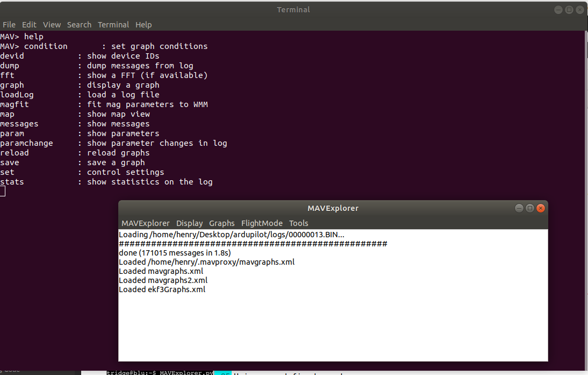
Task: Open the Terminal Edit menu
Action: coord(29,25)
